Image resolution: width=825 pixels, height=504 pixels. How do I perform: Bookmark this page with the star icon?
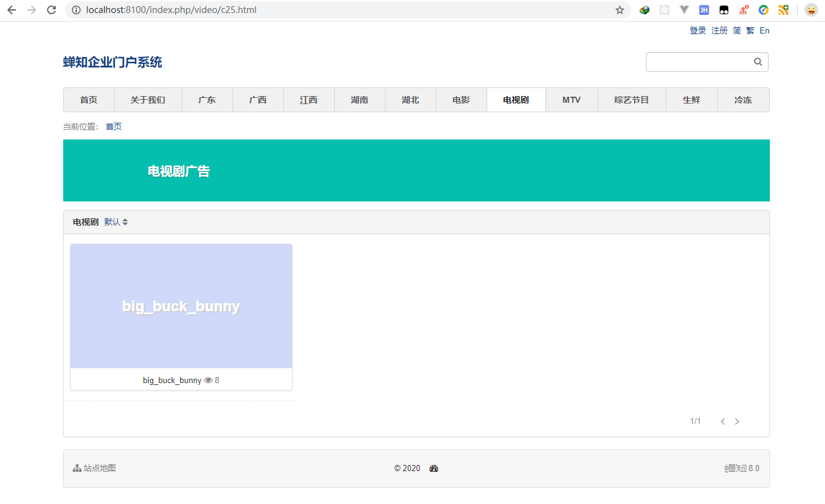click(x=620, y=10)
